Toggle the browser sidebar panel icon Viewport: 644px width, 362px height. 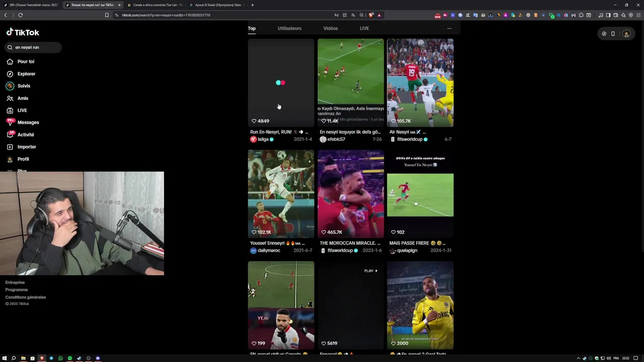[608, 15]
